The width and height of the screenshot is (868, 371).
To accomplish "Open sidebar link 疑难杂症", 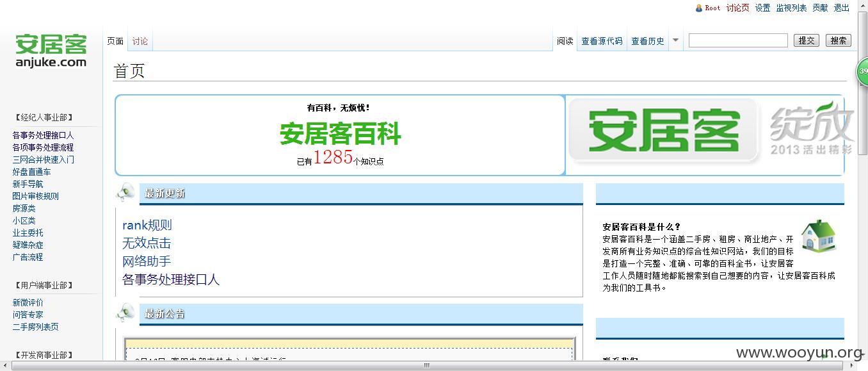I will point(28,245).
